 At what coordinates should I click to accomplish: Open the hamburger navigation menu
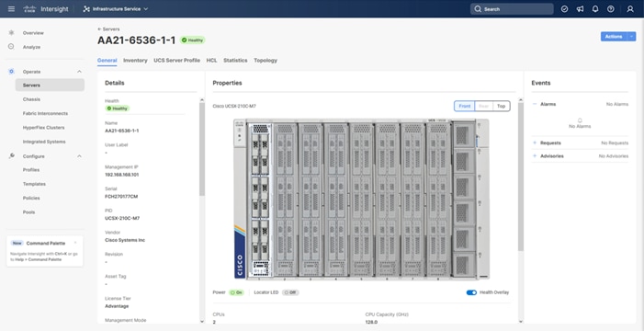[x=12, y=8]
